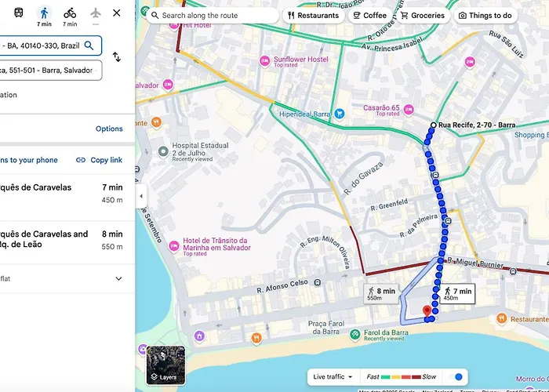Viewport: 549px width, 392px height.
Task: Open the Live traffic dropdown
Action: [x=333, y=377]
